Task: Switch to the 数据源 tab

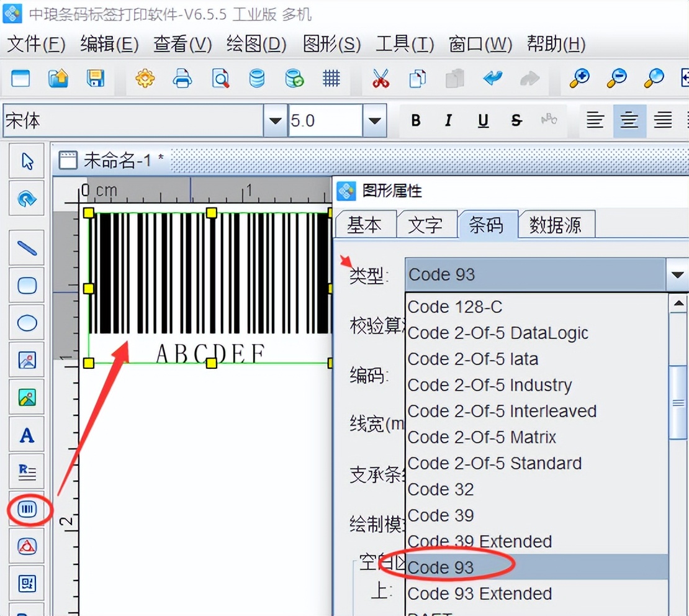Action: [x=557, y=224]
